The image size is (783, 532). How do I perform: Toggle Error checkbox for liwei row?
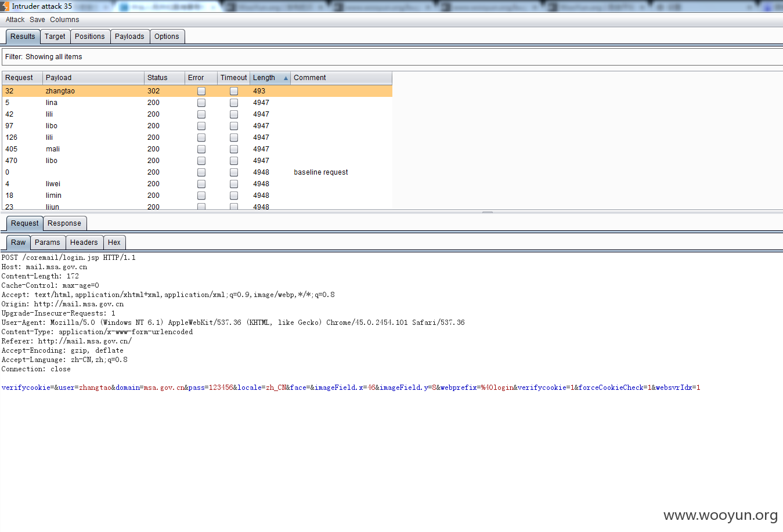[201, 184]
